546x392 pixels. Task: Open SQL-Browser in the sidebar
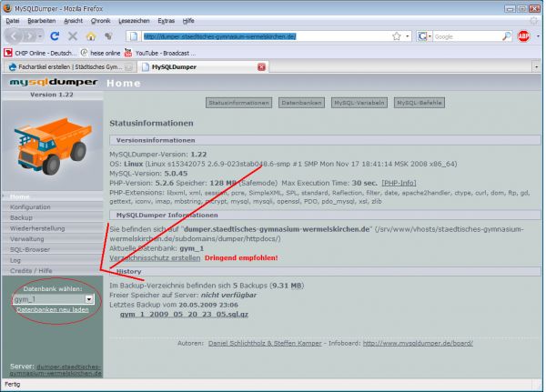pos(52,249)
